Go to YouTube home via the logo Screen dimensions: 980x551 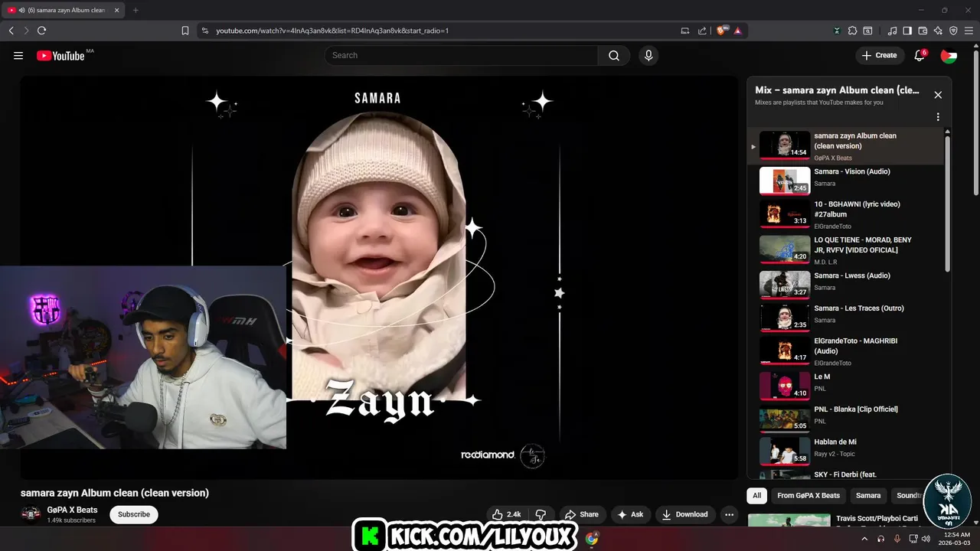pyautogui.click(x=60, y=55)
